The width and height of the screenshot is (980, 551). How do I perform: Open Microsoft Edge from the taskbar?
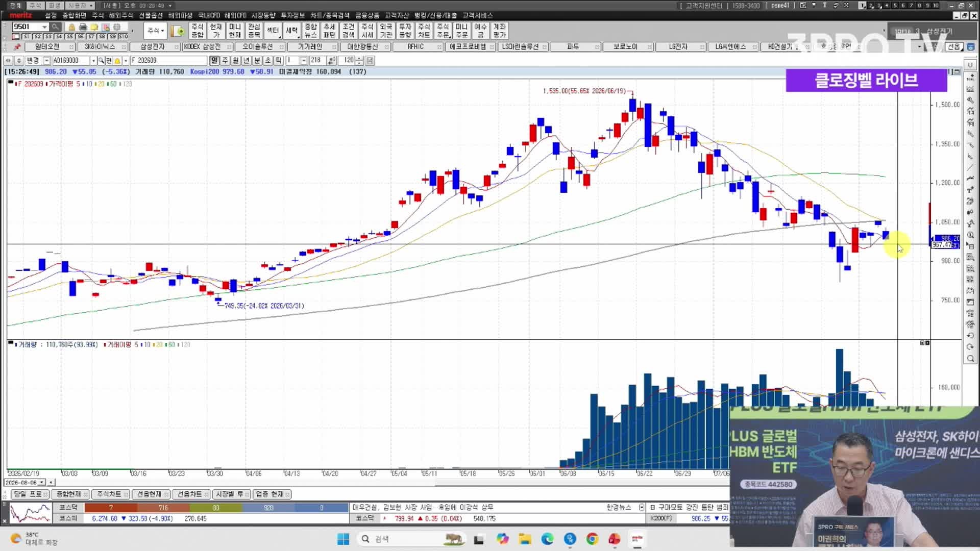point(547,539)
